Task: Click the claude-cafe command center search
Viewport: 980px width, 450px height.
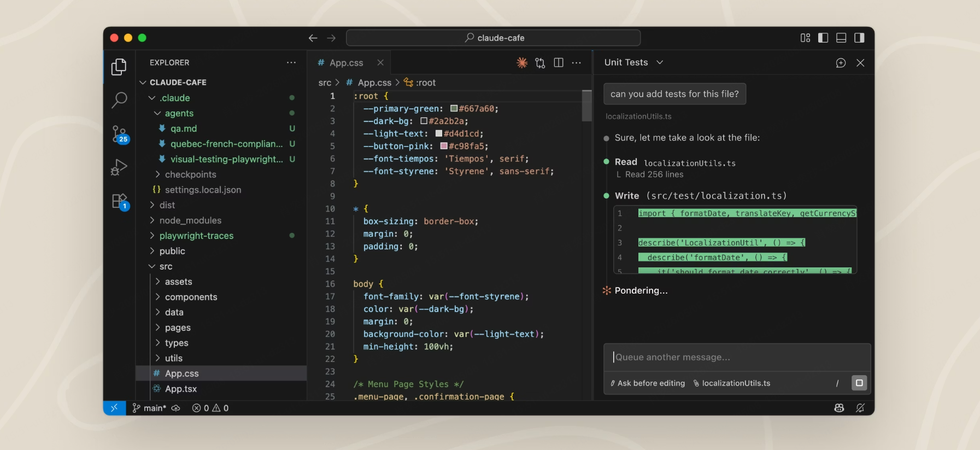Action: coord(494,38)
